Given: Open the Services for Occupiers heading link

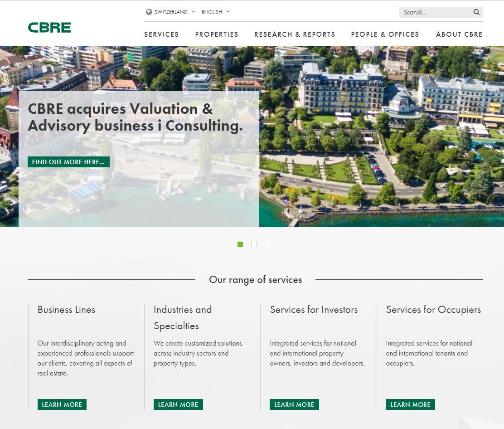Looking at the screenshot, I should [x=433, y=310].
